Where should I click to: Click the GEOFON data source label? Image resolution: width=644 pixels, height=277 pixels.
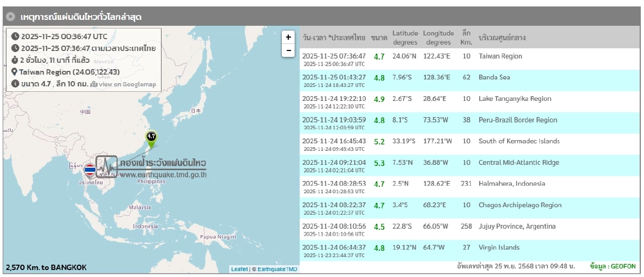pyautogui.click(x=612, y=266)
